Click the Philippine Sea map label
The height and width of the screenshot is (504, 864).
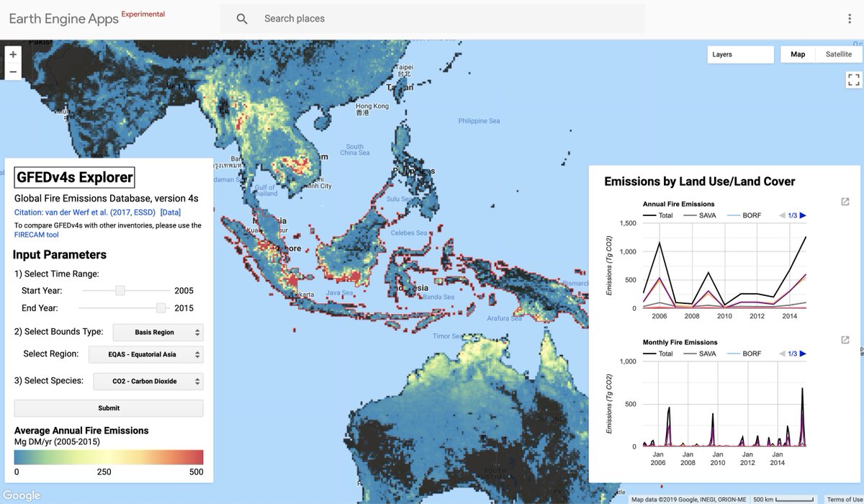pos(479,121)
